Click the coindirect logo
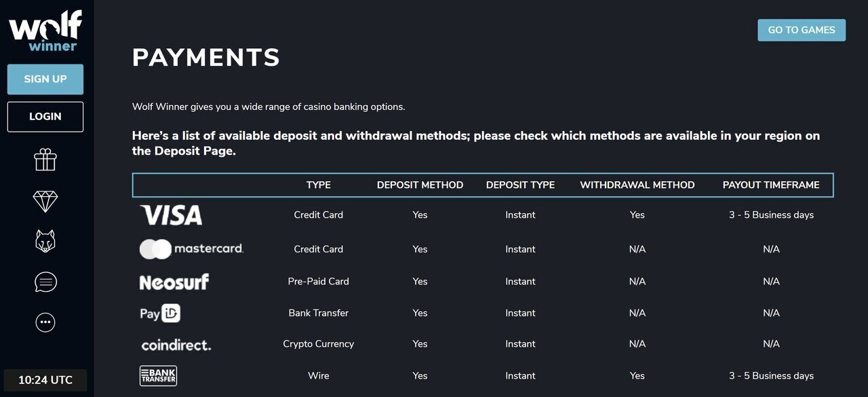Viewport: 868px width, 397px height. [176, 345]
